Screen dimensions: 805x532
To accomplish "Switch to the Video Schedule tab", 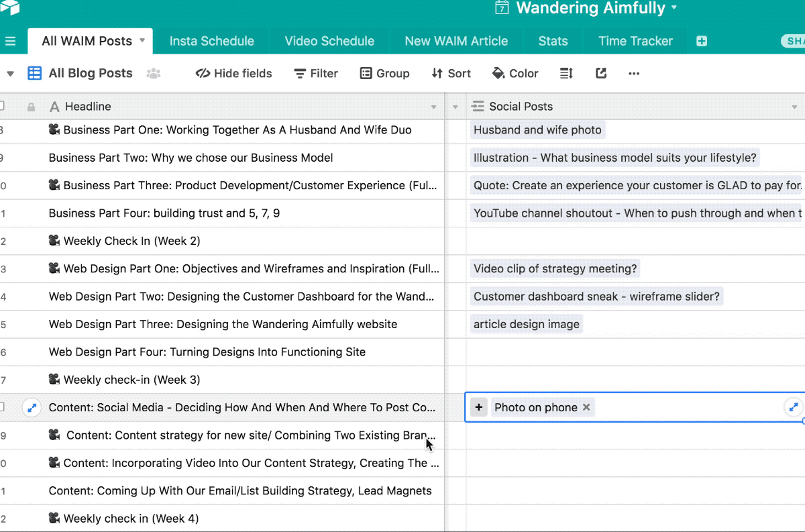I will (x=329, y=41).
